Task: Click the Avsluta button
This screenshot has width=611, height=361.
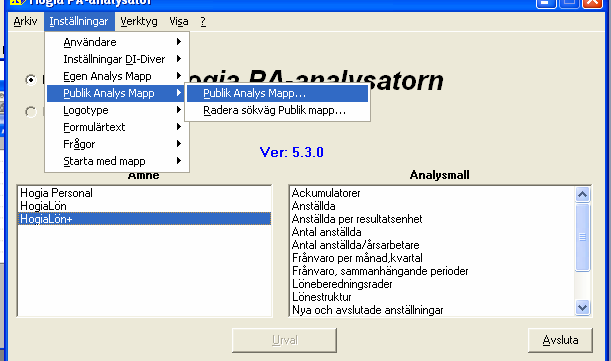Action: [x=560, y=340]
